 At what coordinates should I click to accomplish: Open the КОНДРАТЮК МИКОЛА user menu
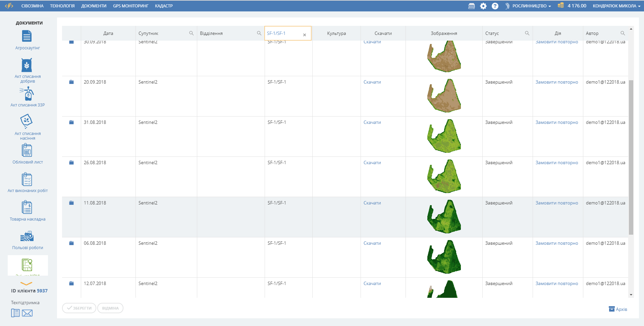click(x=616, y=6)
